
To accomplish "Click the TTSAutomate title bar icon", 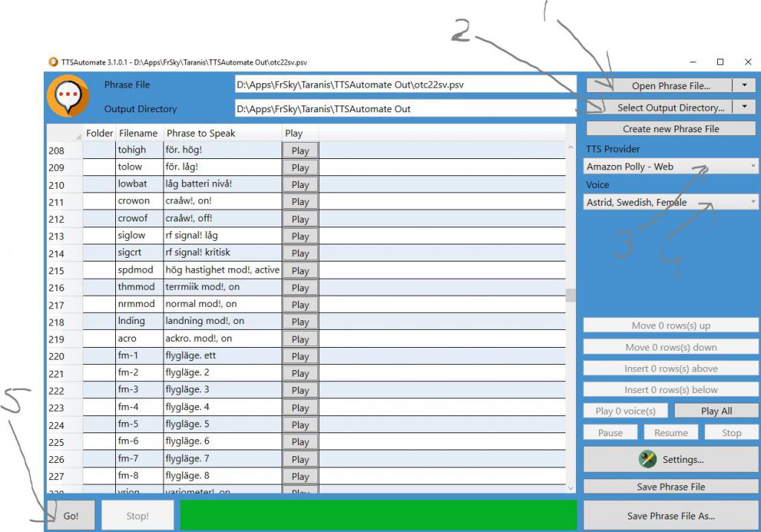I will coord(53,62).
